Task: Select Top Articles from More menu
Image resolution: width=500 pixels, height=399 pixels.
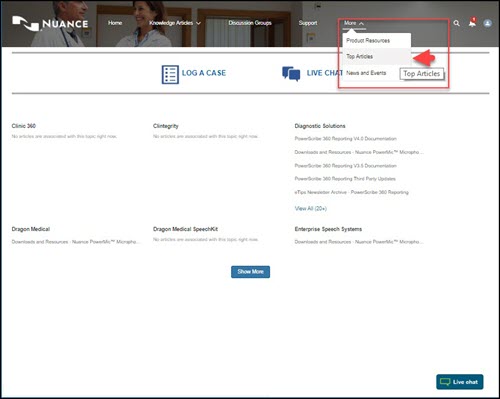Action: (x=377, y=56)
